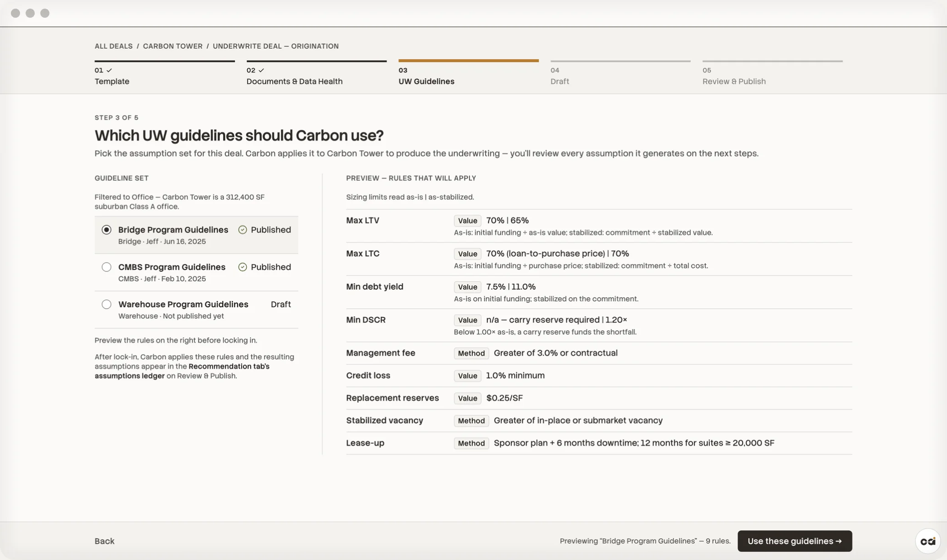Click 'Warehouse · Not published yet' subtitle
The height and width of the screenshot is (560, 947).
pyautogui.click(x=171, y=316)
